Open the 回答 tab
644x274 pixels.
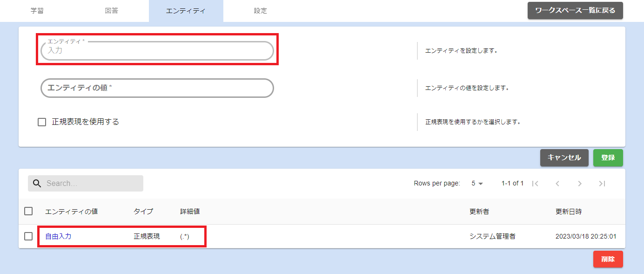112,11
